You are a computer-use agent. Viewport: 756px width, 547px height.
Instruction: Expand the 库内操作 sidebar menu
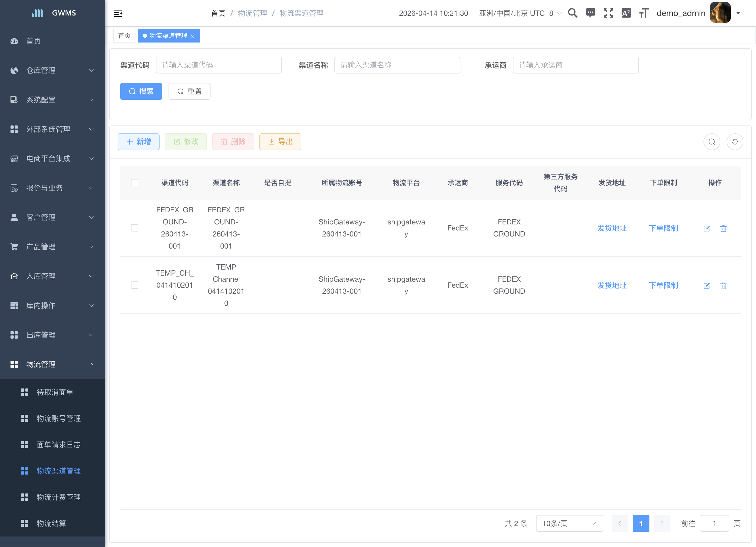coord(53,305)
